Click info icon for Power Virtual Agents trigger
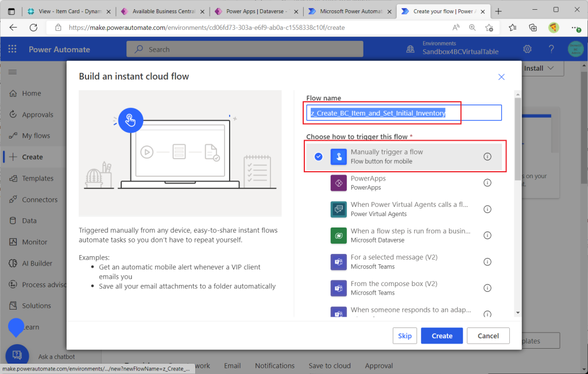Viewport: 588px width, 374px height. tap(487, 209)
